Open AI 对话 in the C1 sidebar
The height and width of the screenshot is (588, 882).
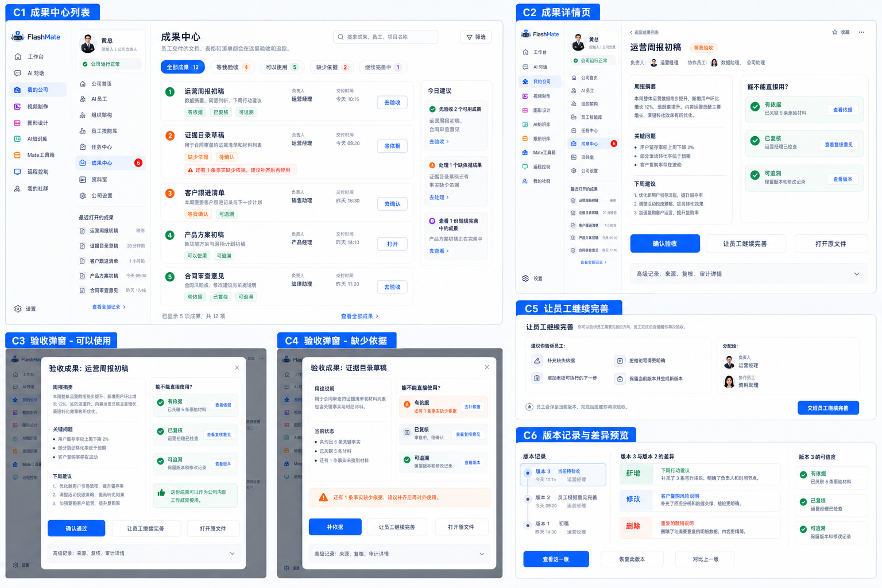pos(36,73)
